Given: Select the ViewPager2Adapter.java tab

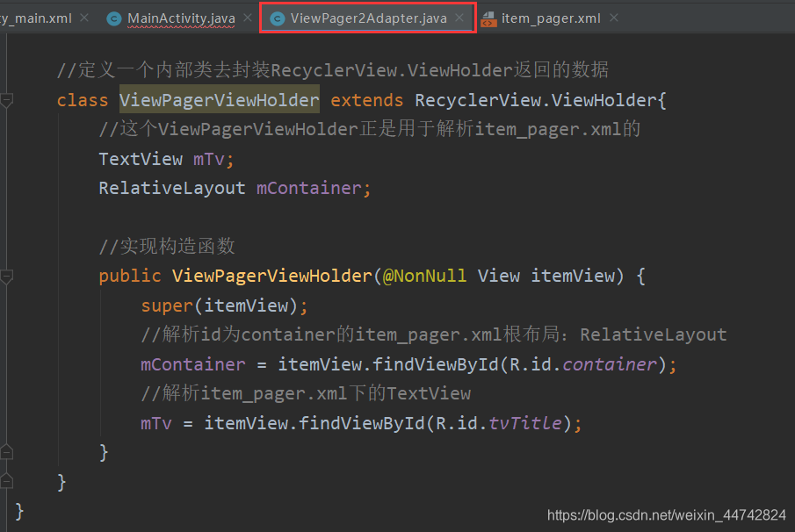Looking at the screenshot, I should point(369,18).
